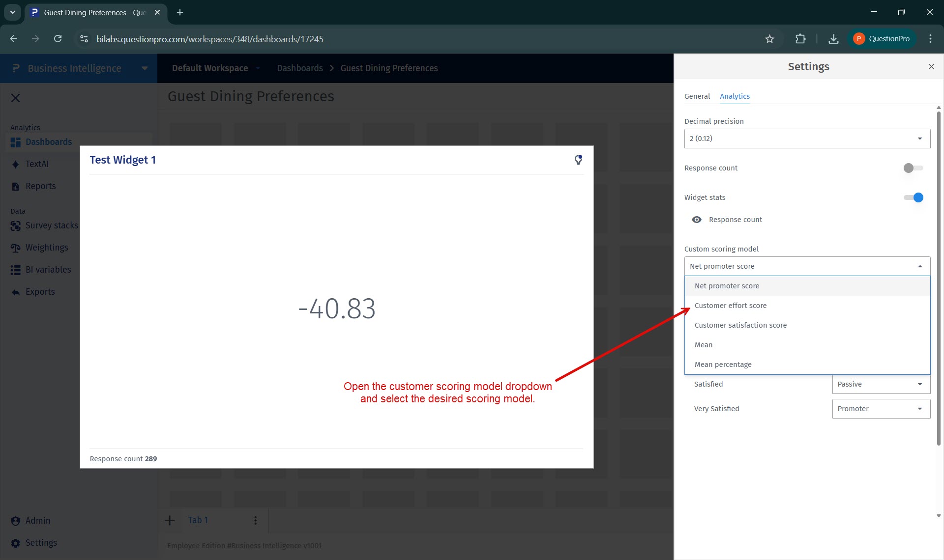Click the Settings panel vertical scrollbar

[938, 275]
